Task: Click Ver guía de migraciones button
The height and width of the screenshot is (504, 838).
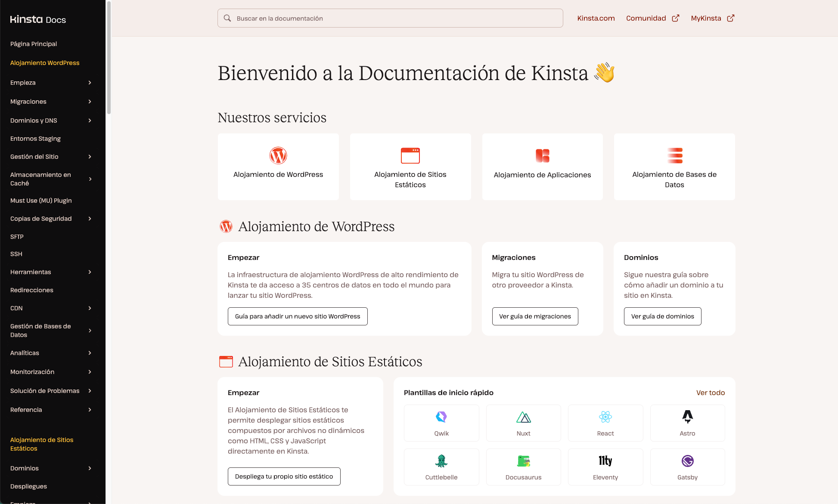Action: (x=535, y=316)
